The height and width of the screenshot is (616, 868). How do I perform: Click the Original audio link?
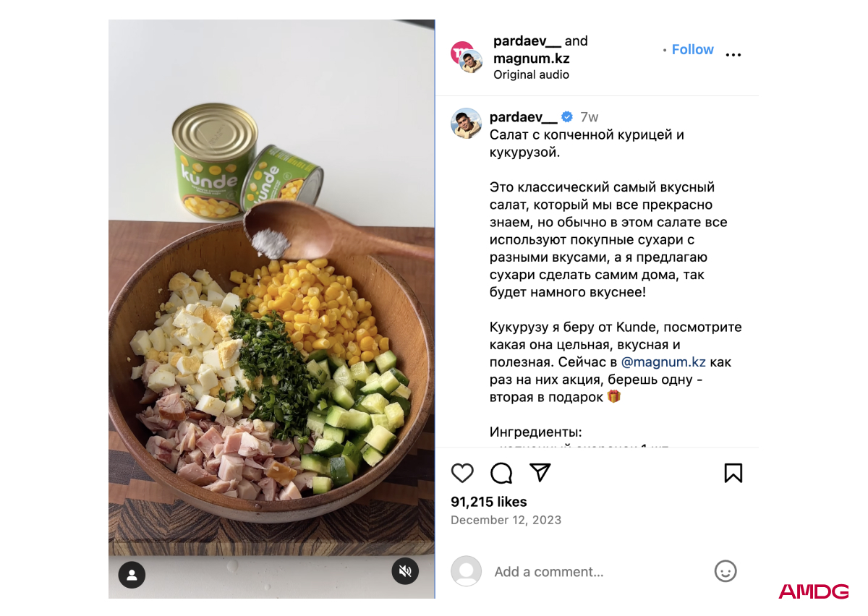(x=531, y=74)
